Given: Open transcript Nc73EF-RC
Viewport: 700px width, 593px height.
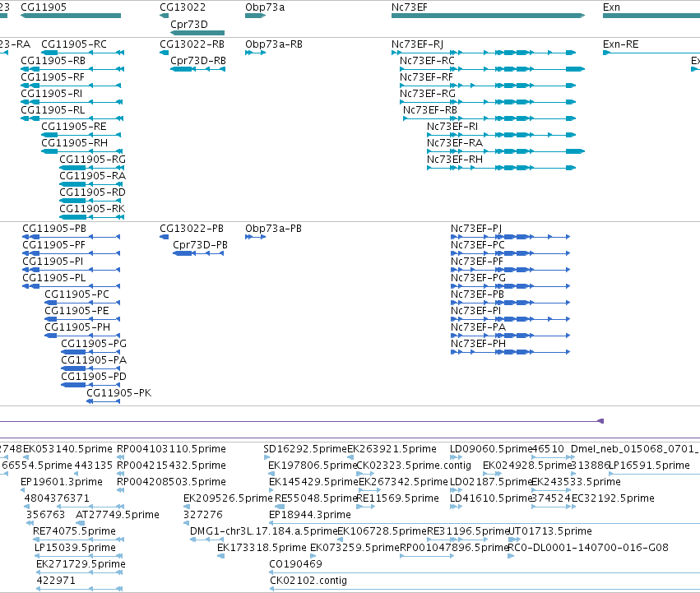Looking at the screenshot, I should [x=427, y=61].
